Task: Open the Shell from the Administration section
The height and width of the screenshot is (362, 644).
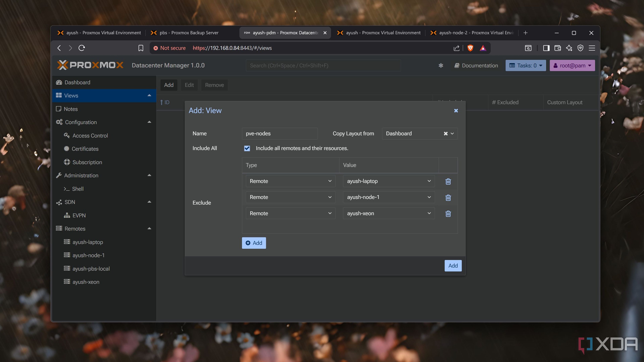Action: pyautogui.click(x=77, y=189)
